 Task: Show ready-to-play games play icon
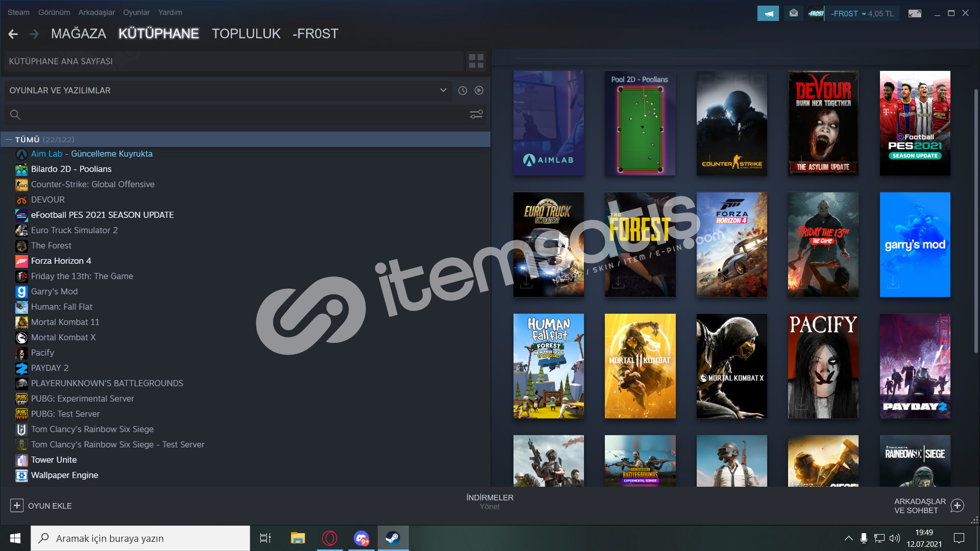479,90
